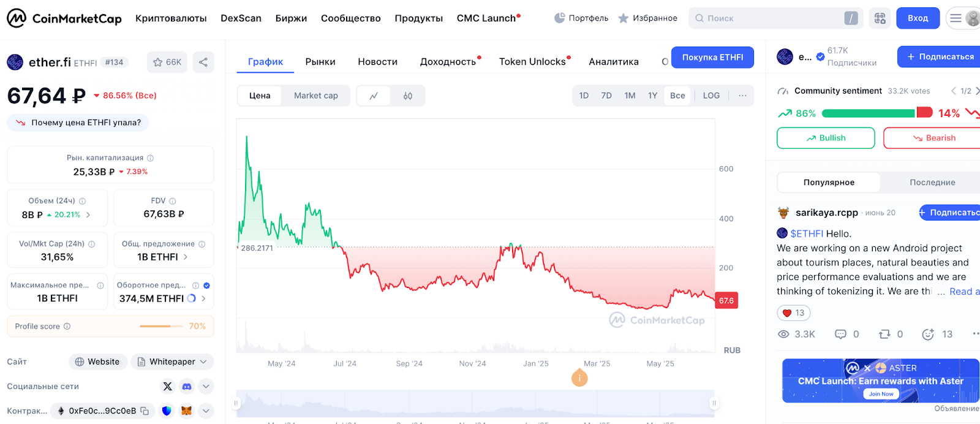The width and height of the screenshot is (980, 424).
Task: Click the left chart range slider handle
Action: (236, 403)
